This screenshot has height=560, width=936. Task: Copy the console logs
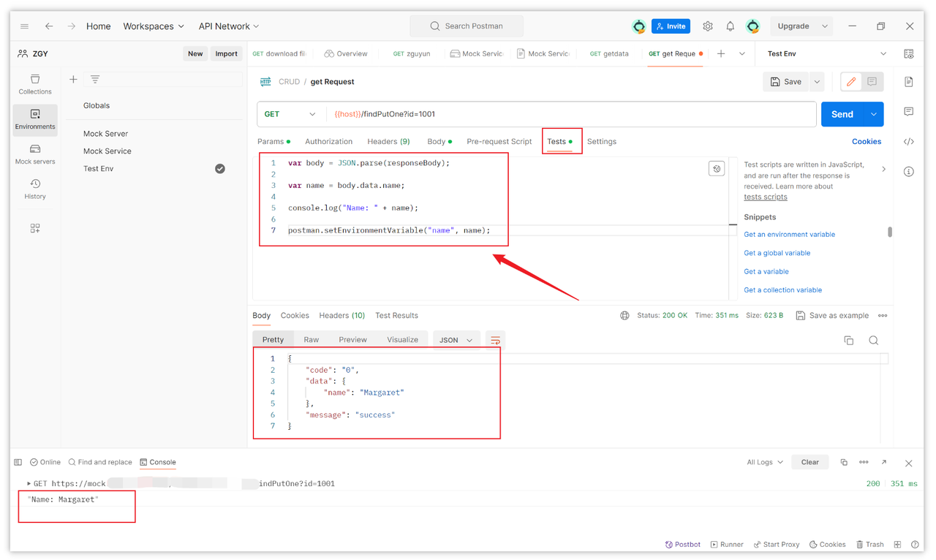844,463
